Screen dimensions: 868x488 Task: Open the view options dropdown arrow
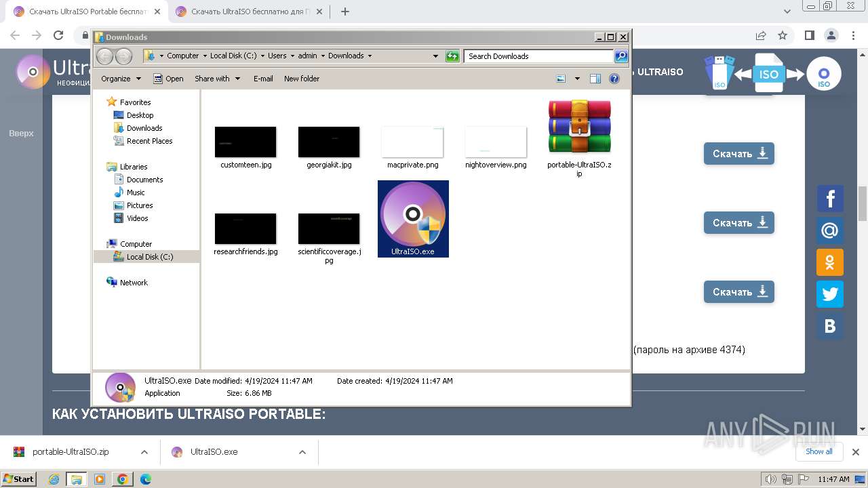point(577,79)
